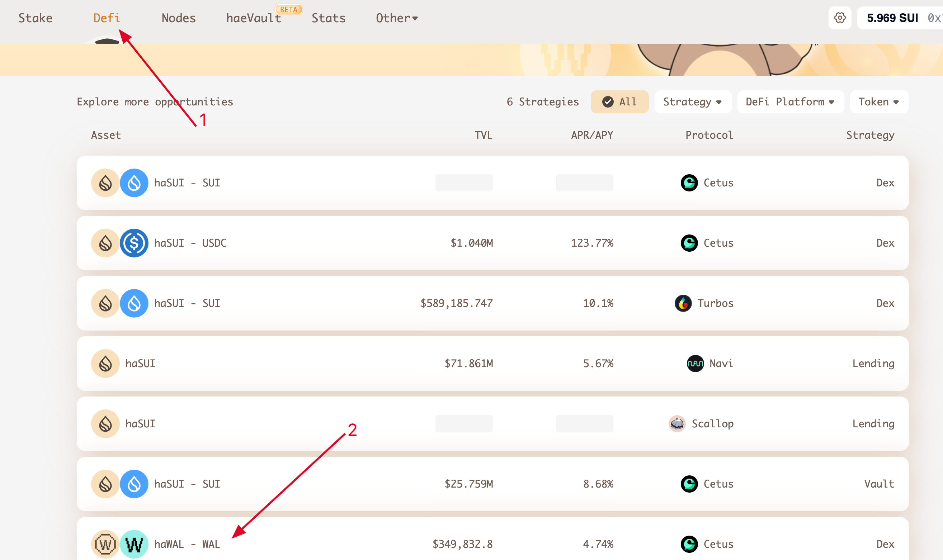943x560 pixels.
Task: Click the USDC coin icon
Action: tap(134, 243)
